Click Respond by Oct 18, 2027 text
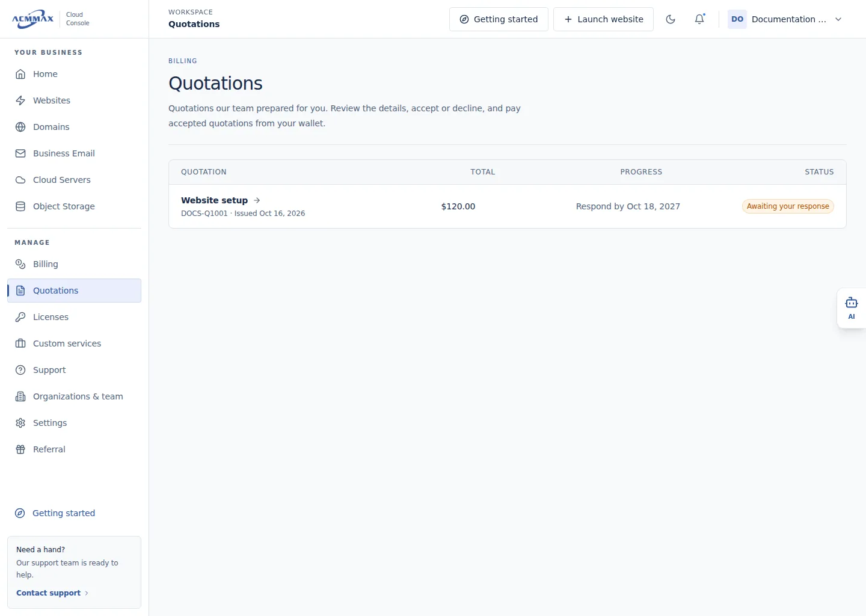 pyautogui.click(x=628, y=206)
